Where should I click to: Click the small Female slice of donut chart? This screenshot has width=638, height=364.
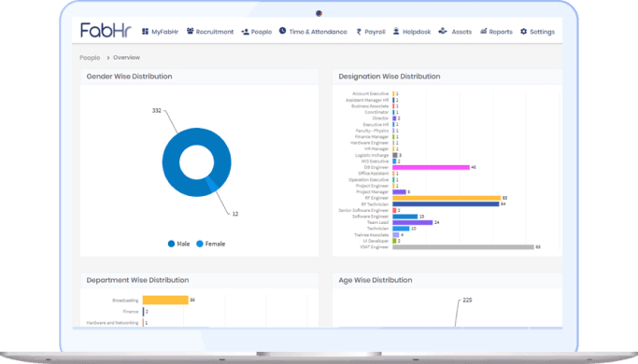click(212, 184)
